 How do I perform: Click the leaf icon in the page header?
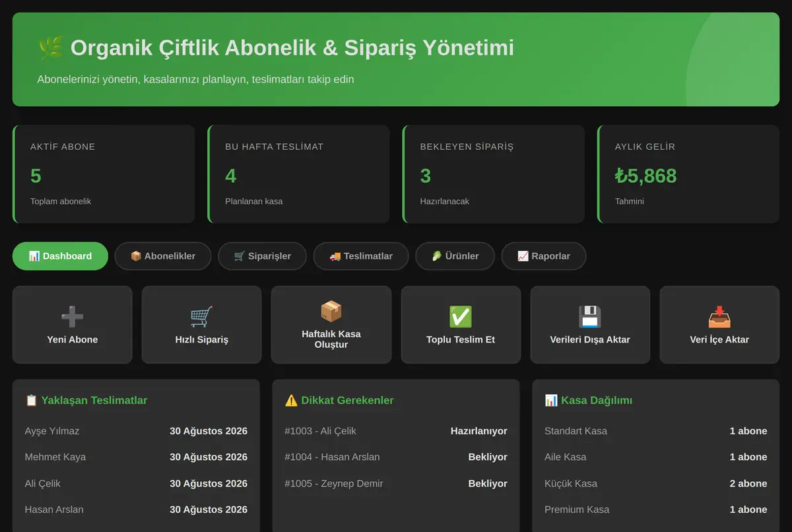(x=51, y=48)
